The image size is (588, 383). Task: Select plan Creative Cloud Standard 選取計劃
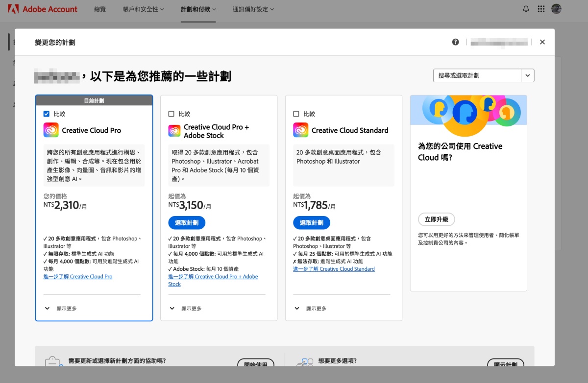tap(312, 222)
